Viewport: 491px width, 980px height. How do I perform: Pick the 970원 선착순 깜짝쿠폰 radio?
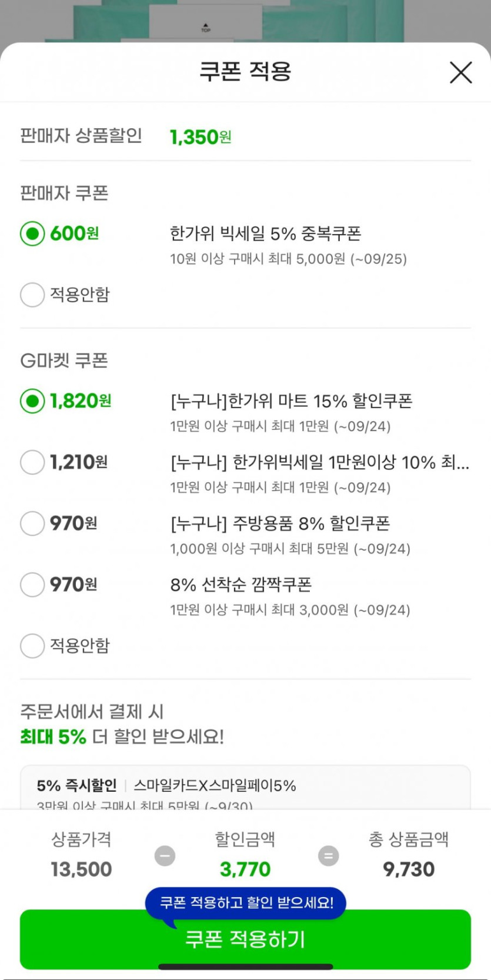pos(32,585)
